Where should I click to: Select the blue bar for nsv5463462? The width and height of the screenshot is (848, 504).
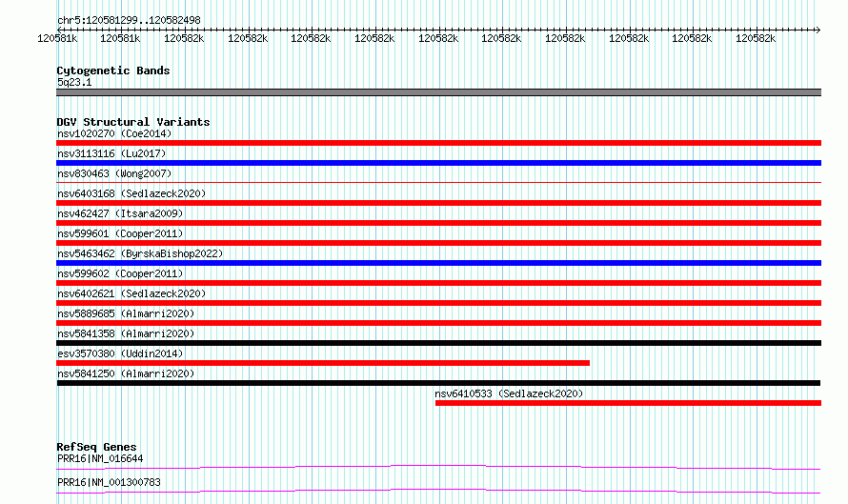(x=438, y=263)
